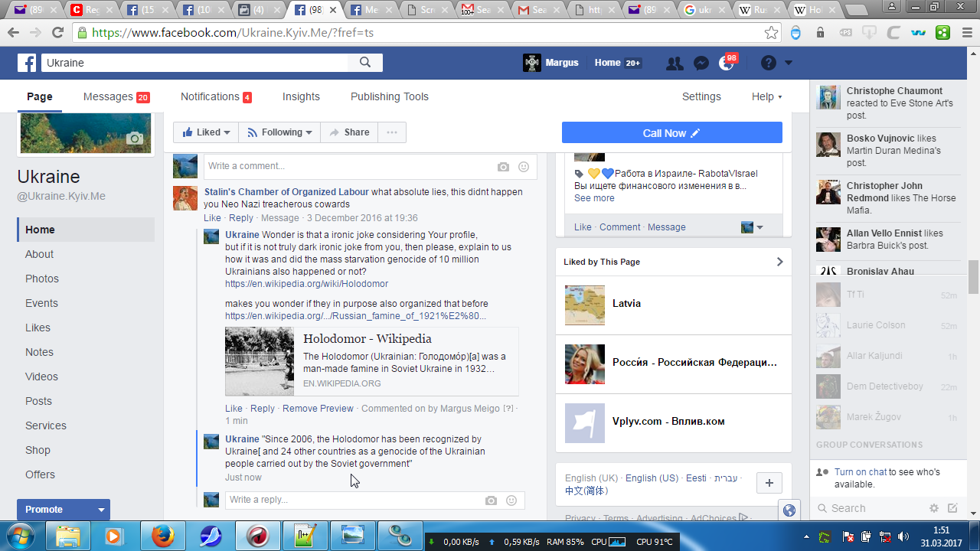This screenshot has width=980, height=551.
Task: Open Windows Explorer from the taskbar
Action: pos(68,536)
